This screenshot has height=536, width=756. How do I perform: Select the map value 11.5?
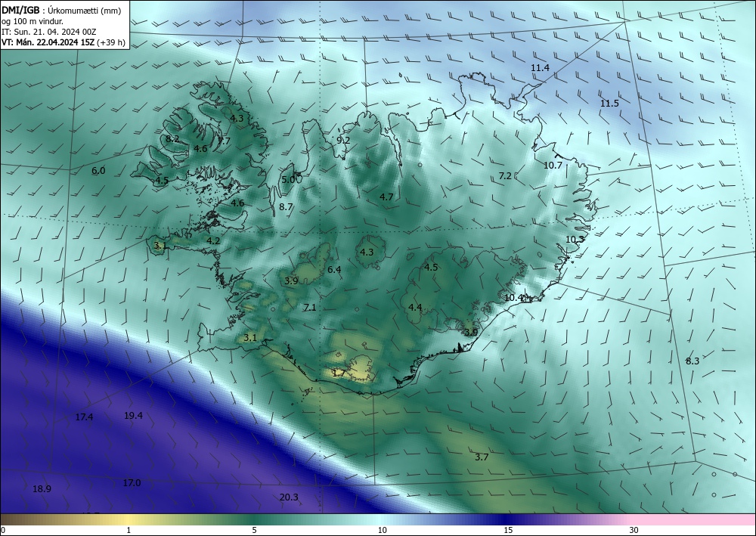click(609, 103)
